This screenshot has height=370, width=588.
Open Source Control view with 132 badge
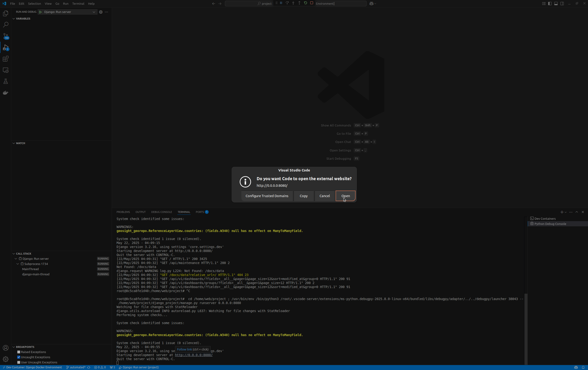pyautogui.click(x=6, y=36)
